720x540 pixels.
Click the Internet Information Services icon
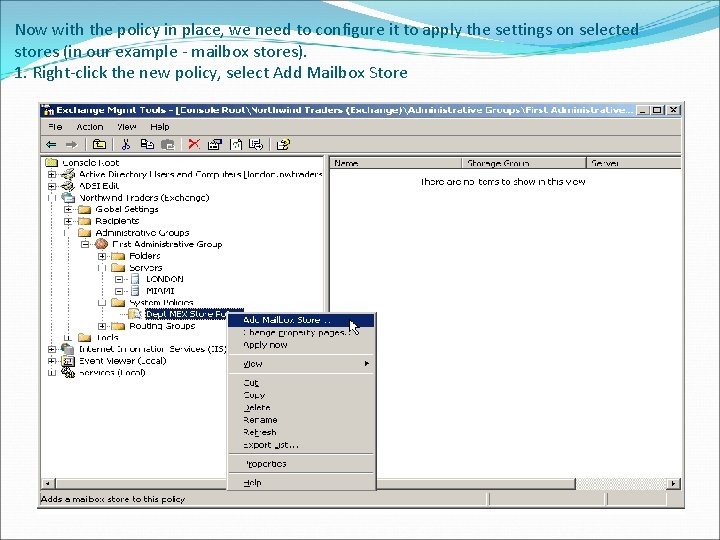tap(68, 349)
